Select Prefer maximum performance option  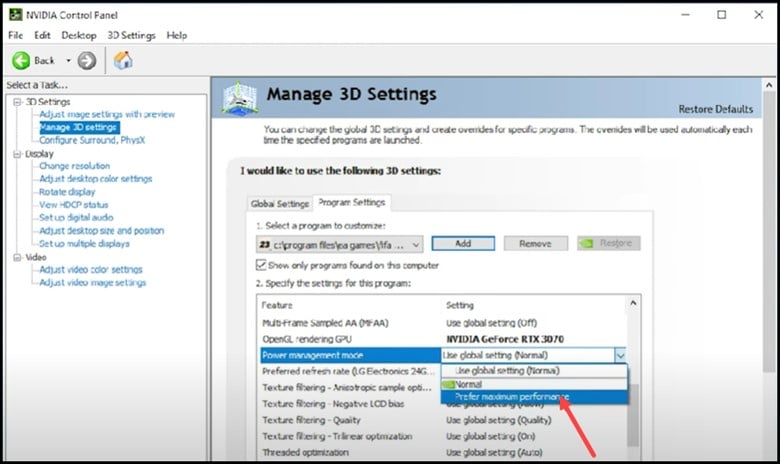(x=512, y=397)
